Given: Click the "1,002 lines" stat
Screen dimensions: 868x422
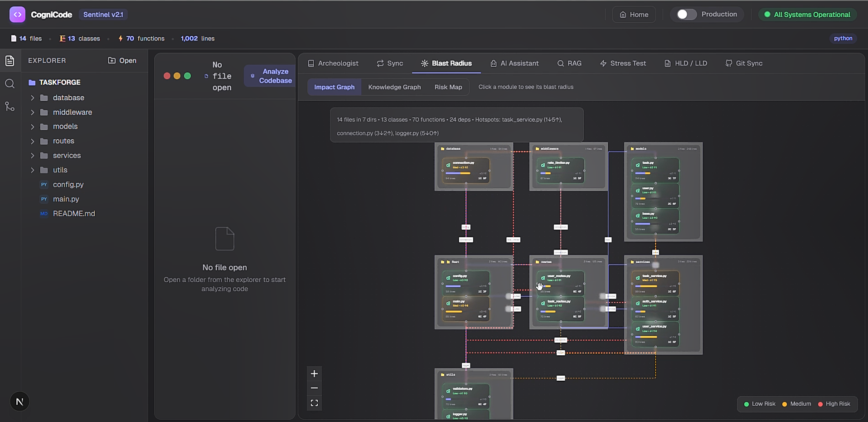Looking at the screenshot, I should coord(198,39).
